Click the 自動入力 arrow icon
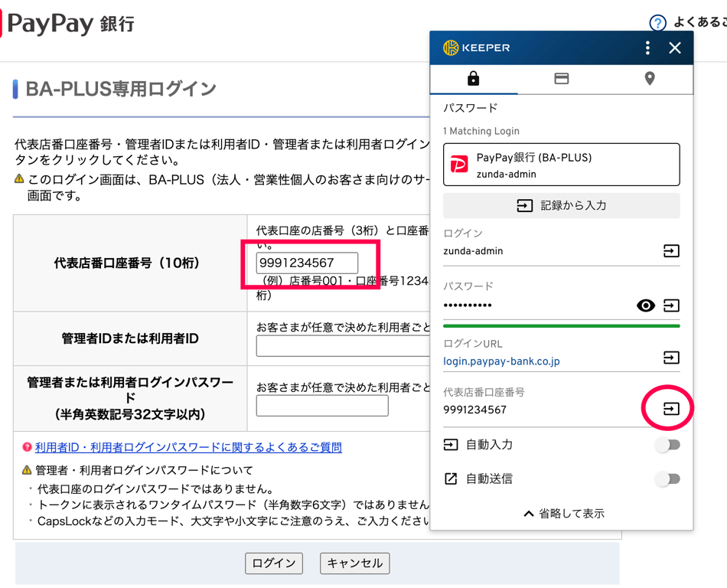This screenshot has width=727, height=588. pyautogui.click(x=451, y=445)
